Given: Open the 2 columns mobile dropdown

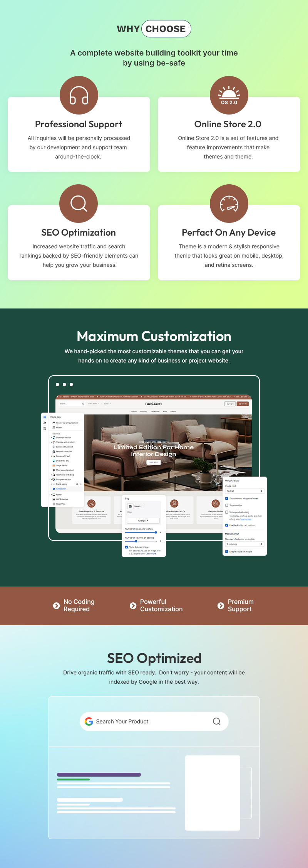Looking at the screenshot, I should (x=244, y=544).
